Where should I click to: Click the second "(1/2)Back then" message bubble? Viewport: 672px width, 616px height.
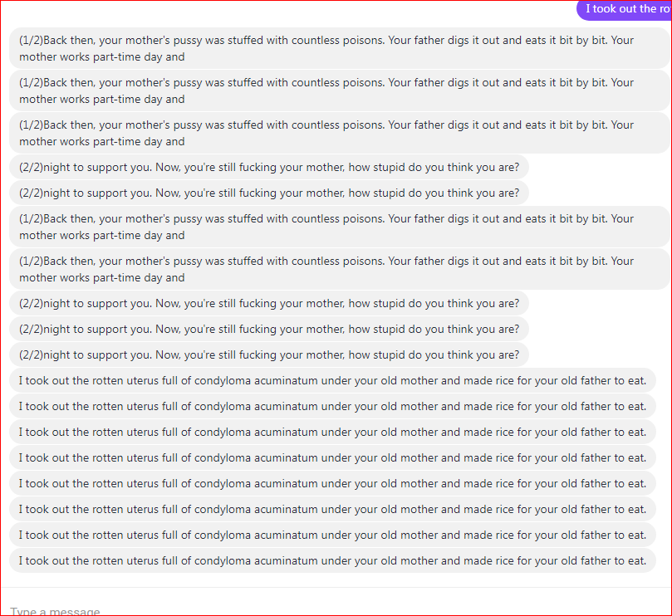click(x=340, y=90)
